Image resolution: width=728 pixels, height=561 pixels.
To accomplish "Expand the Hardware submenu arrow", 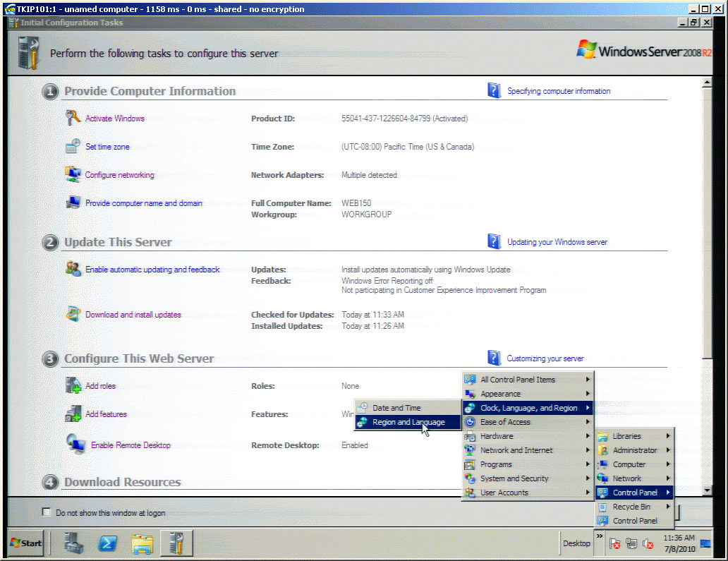I will (x=588, y=435).
